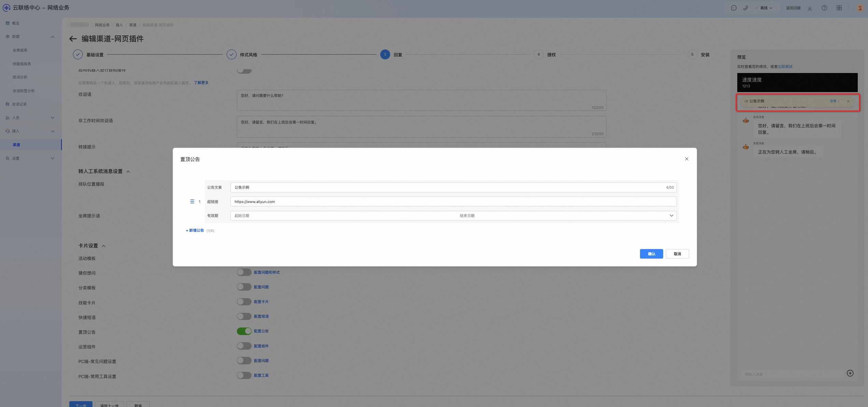Expand the 人员 sidebar section
Viewport: 868px width, 407px height.
53,118
